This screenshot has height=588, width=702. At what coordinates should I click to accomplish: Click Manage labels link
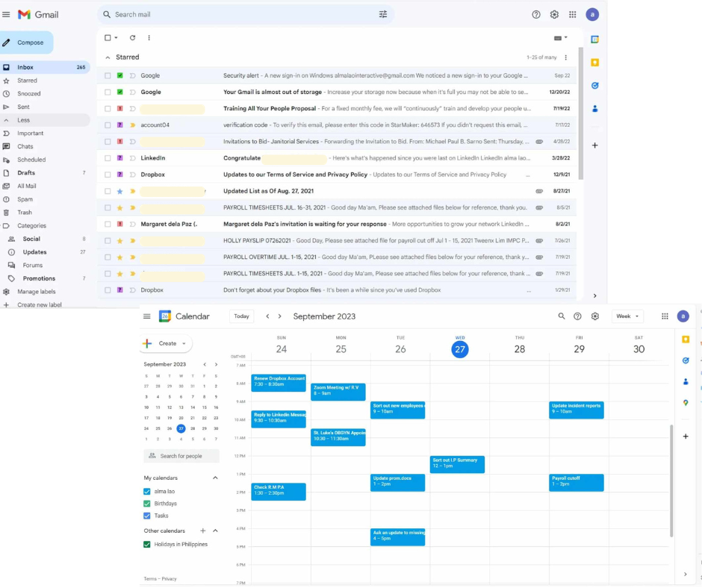pos(37,292)
